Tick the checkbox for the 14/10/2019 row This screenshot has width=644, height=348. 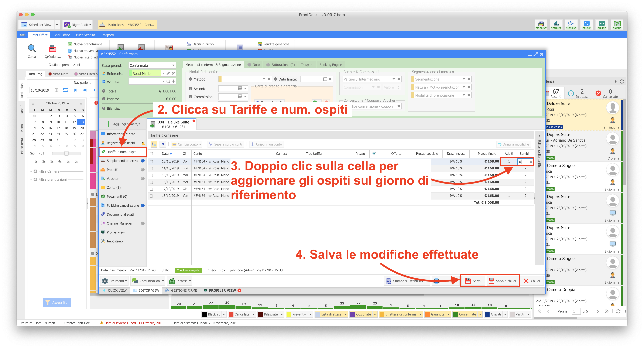(151, 168)
